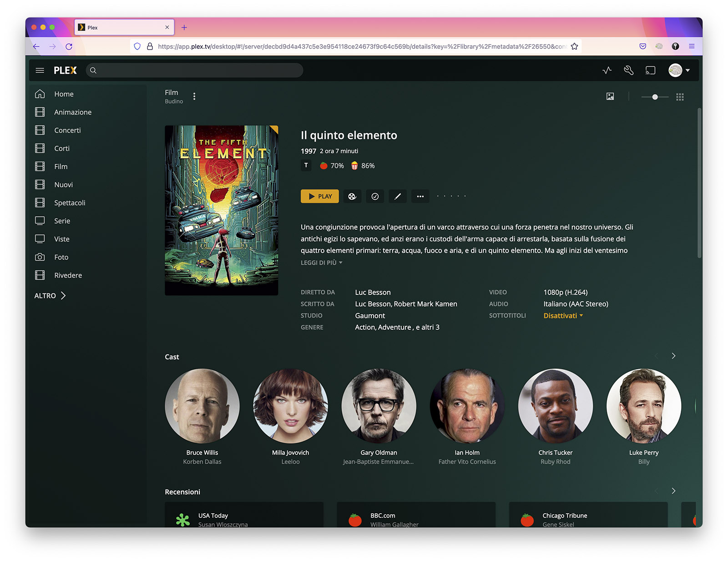
Task: Expand the ALTRO section
Action: click(50, 296)
